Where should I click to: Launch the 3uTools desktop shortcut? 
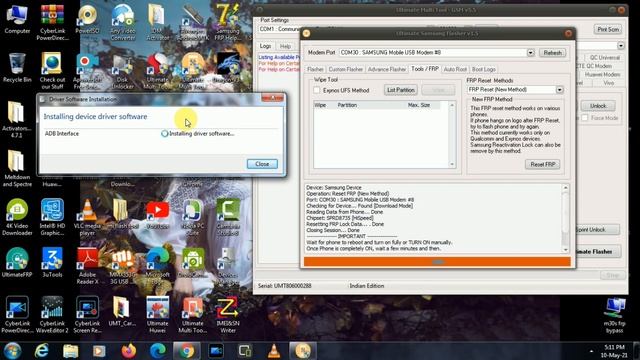coord(52,262)
